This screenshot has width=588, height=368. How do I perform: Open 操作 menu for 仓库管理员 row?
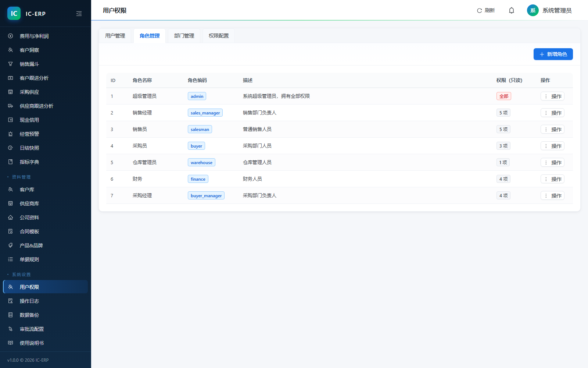pyautogui.click(x=552, y=163)
